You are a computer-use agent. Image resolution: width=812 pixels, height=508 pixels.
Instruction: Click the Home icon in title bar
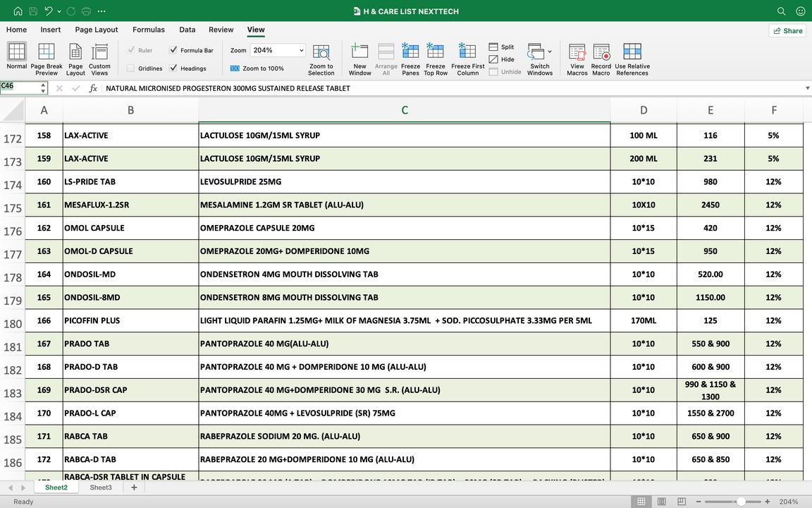[18, 11]
